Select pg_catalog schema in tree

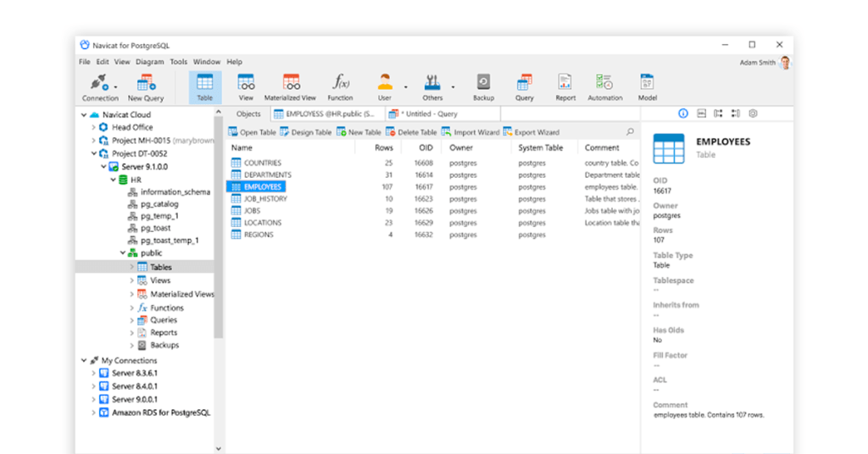153,204
